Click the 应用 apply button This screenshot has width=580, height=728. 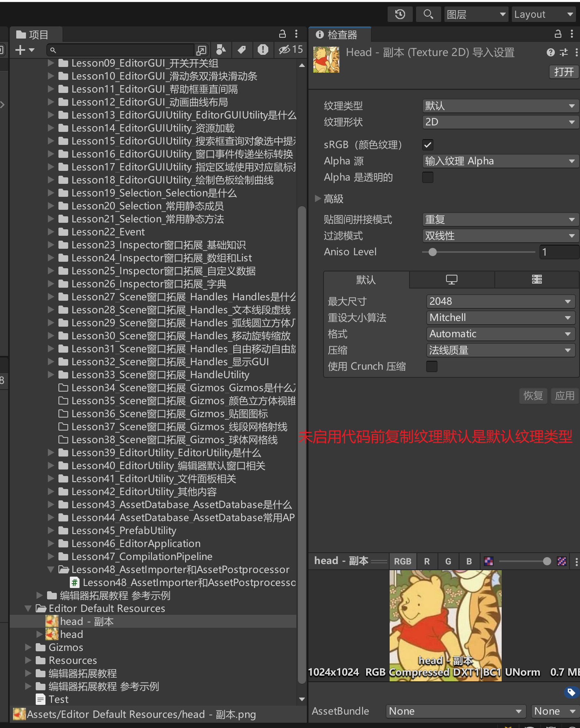coord(565,396)
